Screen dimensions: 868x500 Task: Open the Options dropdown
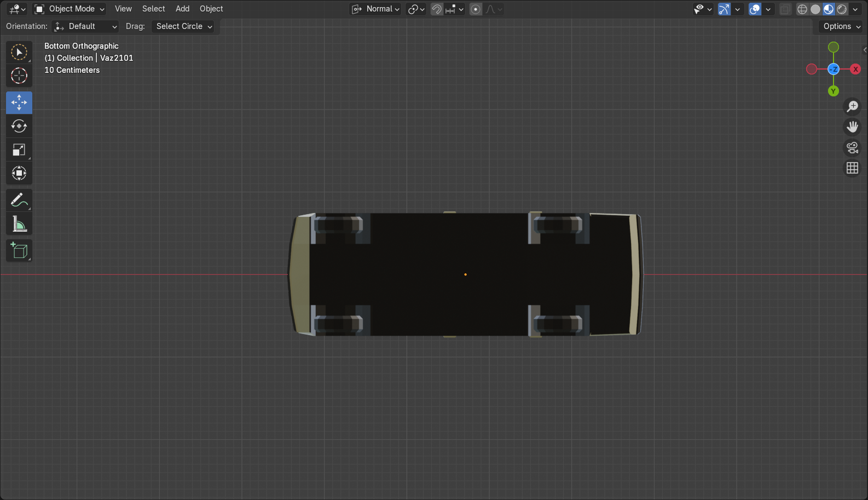pos(842,26)
